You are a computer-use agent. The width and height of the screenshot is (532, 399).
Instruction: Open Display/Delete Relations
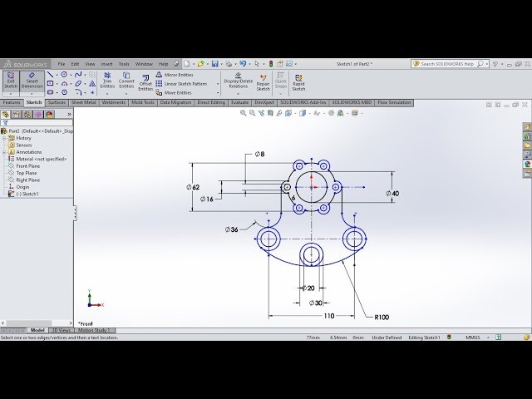click(239, 81)
